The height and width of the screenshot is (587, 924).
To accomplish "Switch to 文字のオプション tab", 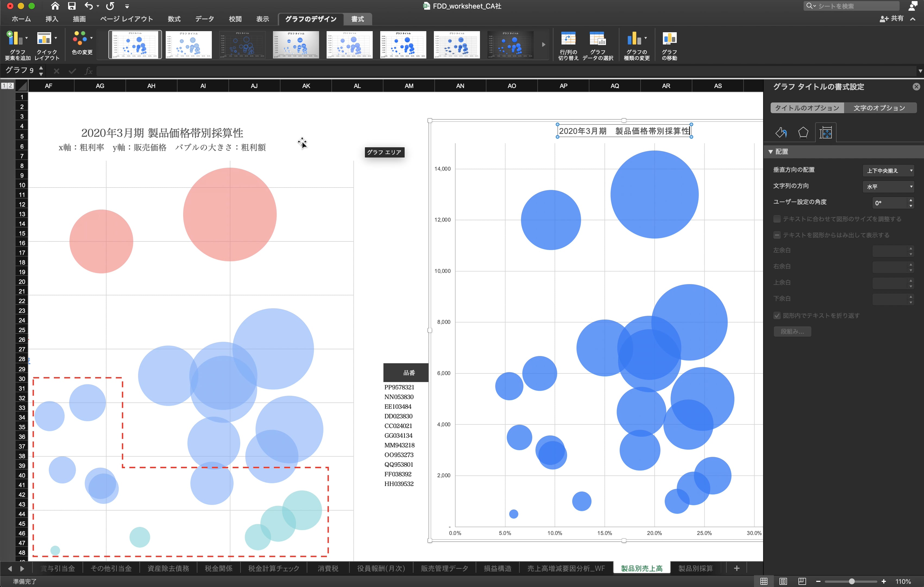I will [879, 108].
